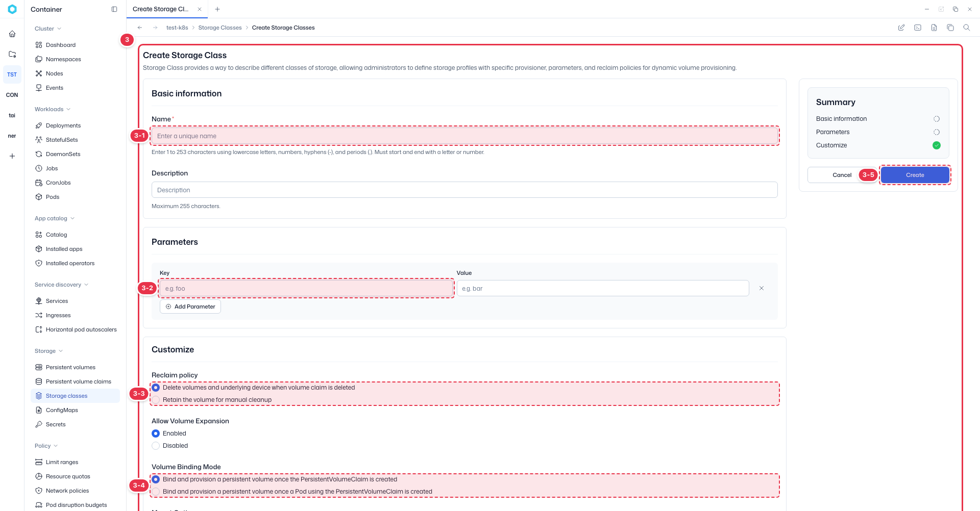980x511 pixels.
Task: Click the Cancel button
Action: tap(842, 175)
